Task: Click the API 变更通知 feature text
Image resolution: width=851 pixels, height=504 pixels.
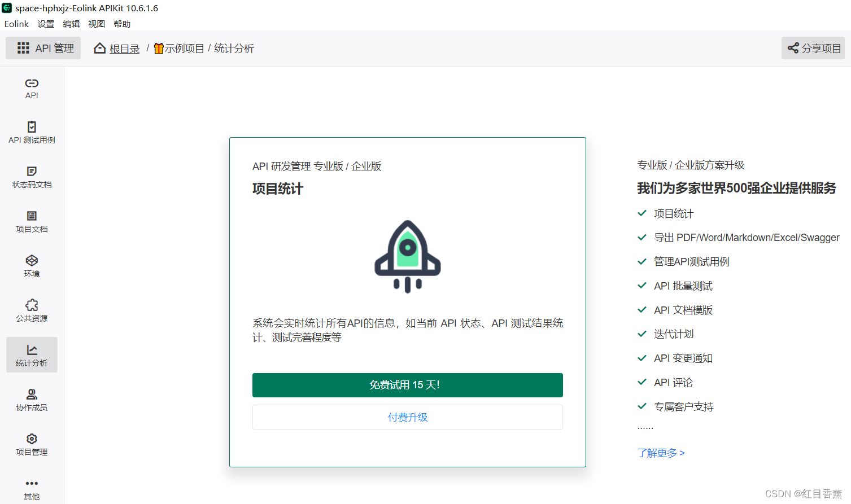Action: pos(683,358)
